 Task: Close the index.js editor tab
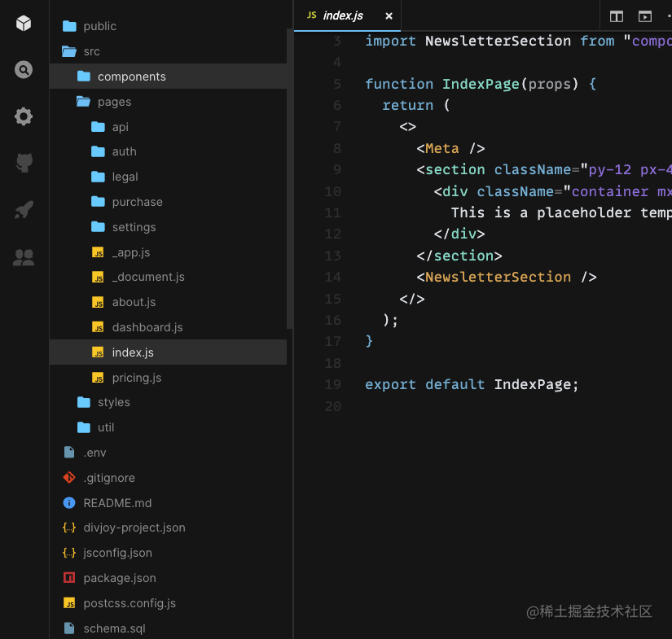389,15
